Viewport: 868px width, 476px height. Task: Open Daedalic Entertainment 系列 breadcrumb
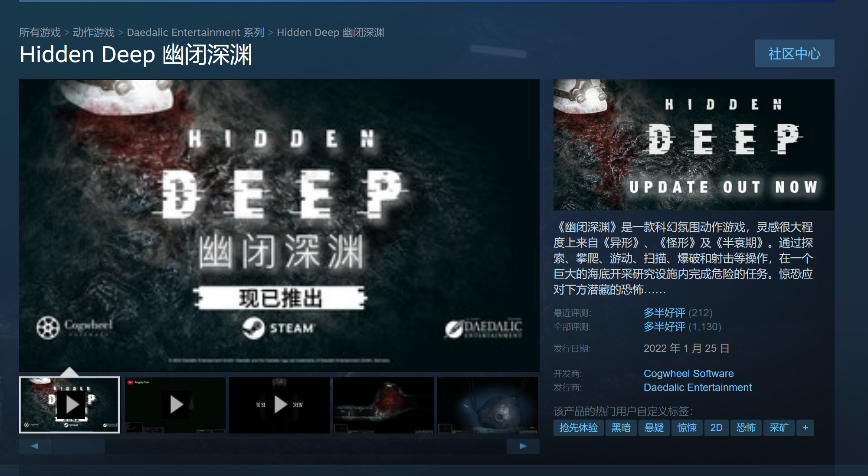[196, 33]
